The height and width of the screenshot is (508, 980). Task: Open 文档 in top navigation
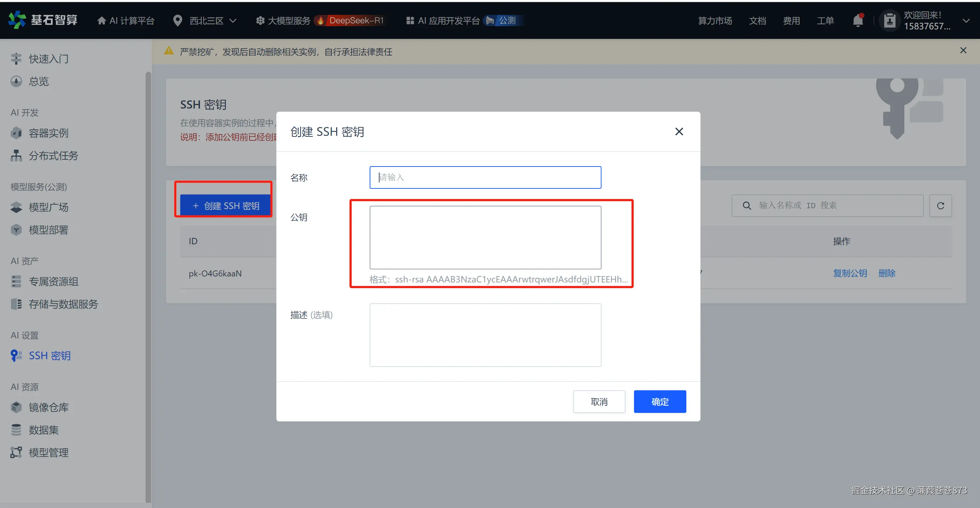point(757,21)
